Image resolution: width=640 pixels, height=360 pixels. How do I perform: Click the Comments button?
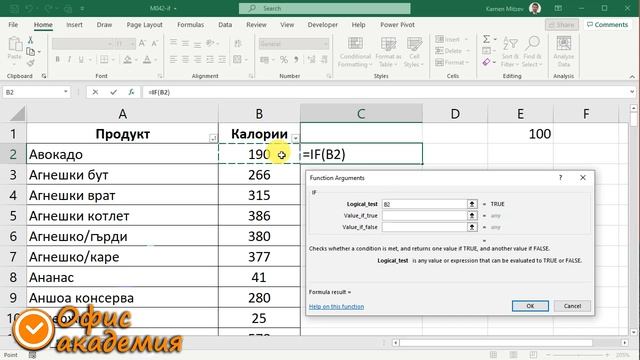[x=607, y=24]
